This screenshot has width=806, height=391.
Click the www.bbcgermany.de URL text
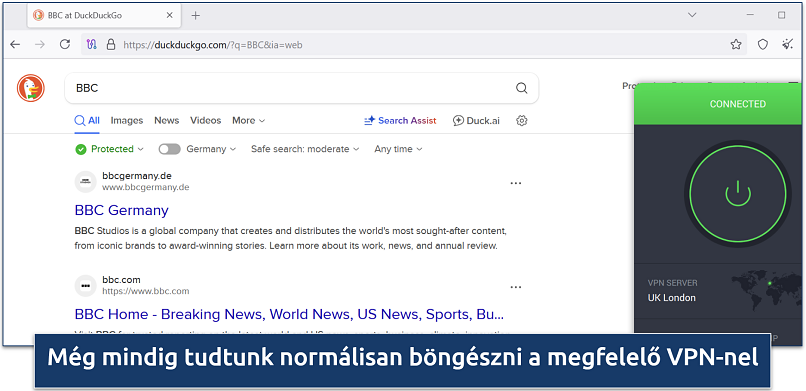145,188
